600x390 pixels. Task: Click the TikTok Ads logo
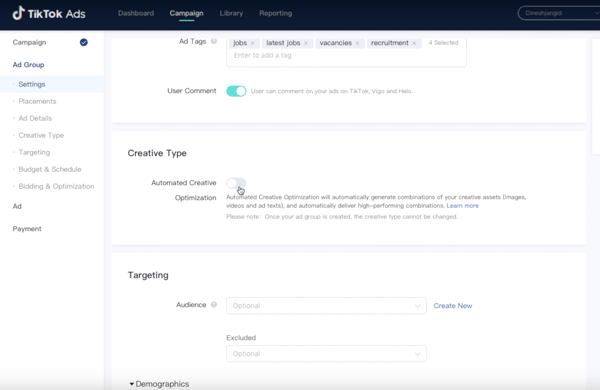pos(49,14)
